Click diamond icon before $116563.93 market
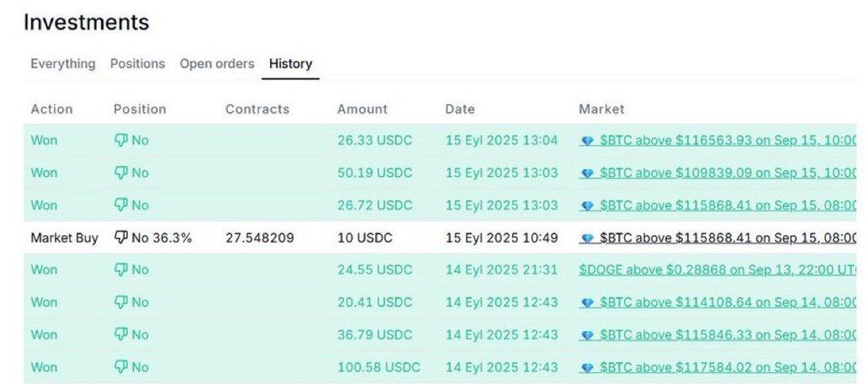868x384 pixels. tap(588, 141)
